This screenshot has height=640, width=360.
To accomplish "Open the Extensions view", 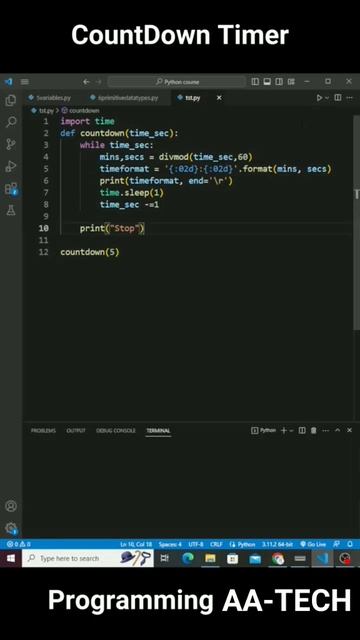I will click(11, 189).
